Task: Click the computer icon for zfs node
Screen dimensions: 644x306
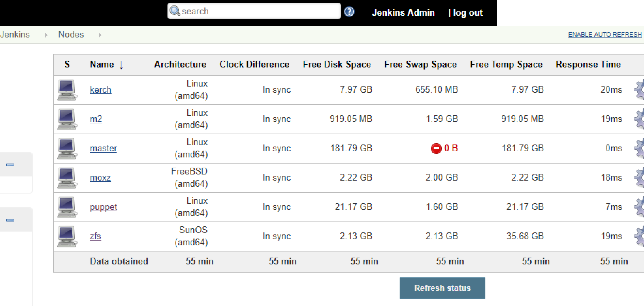Action: click(x=67, y=236)
